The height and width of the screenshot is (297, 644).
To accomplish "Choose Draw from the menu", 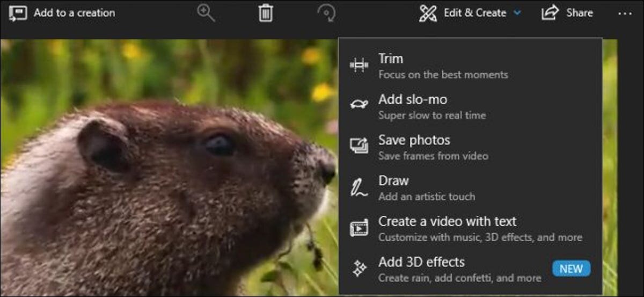I will (x=470, y=188).
